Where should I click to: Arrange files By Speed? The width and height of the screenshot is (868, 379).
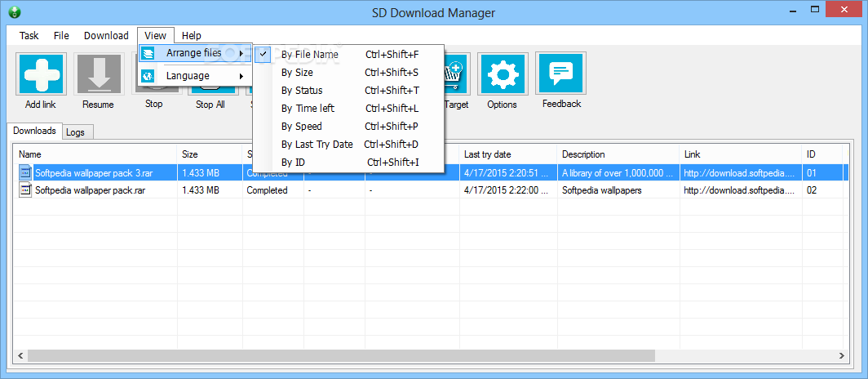349,126
